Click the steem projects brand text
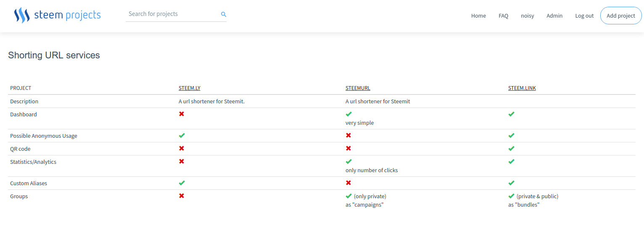The image size is (644, 231). coord(67,15)
